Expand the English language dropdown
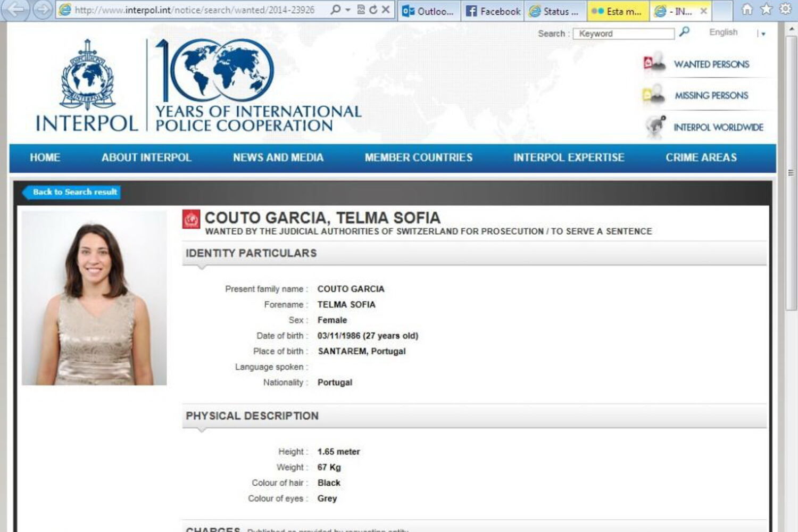798x532 pixels. coord(763,34)
